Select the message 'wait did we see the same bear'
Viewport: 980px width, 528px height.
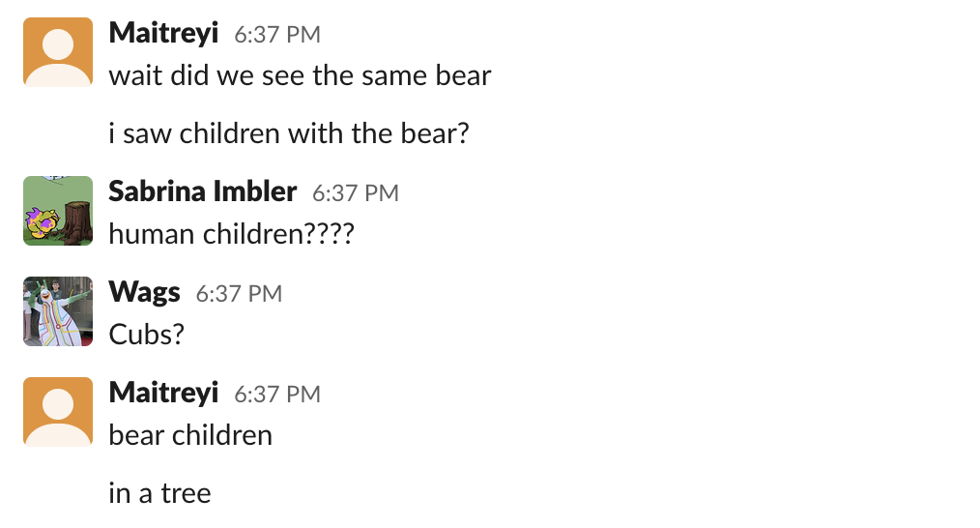300,75
